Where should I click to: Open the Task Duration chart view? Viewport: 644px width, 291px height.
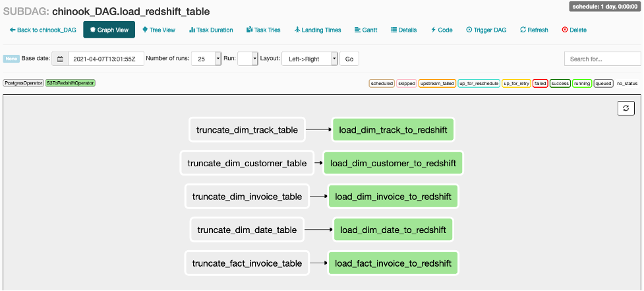click(211, 30)
